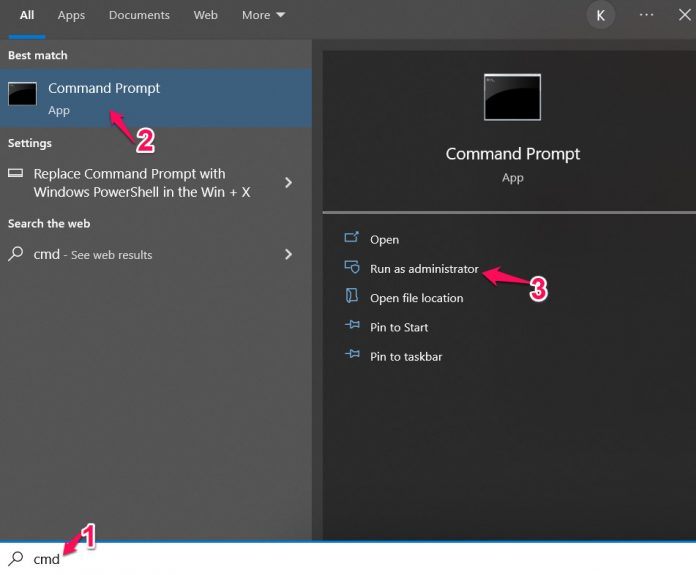Viewport: 696px width, 575px height.
Task: Click the Run as administrator shield icon
Action: click(351, 268)
